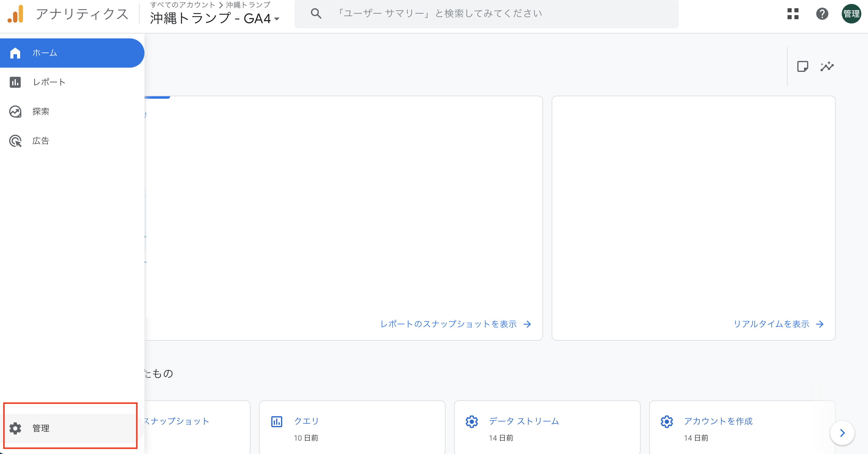Image resolution: width=868 pixels, height=454 pixels.
Task: Click the Analytics logo icon
Action: pos(16,14)
